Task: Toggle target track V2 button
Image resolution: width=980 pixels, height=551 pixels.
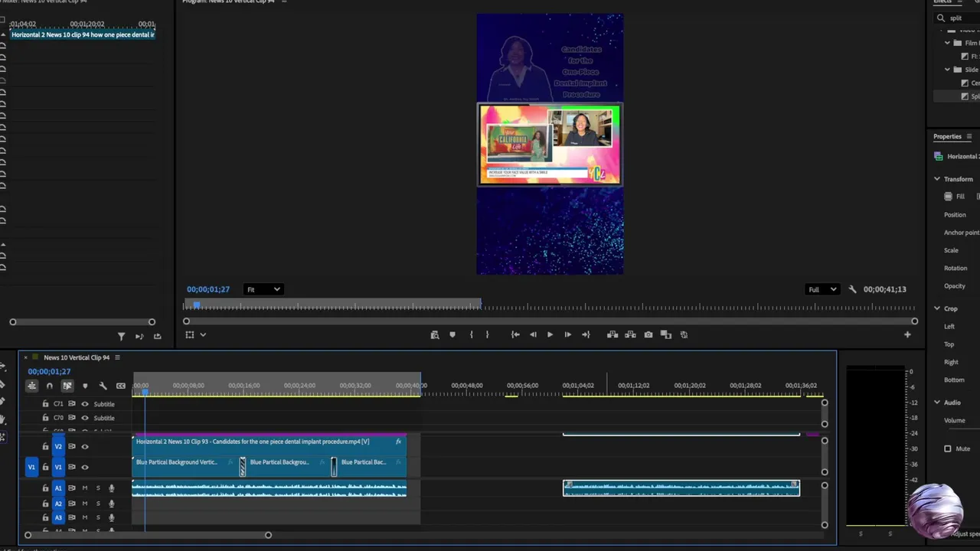Action: [x=58, y=446]
